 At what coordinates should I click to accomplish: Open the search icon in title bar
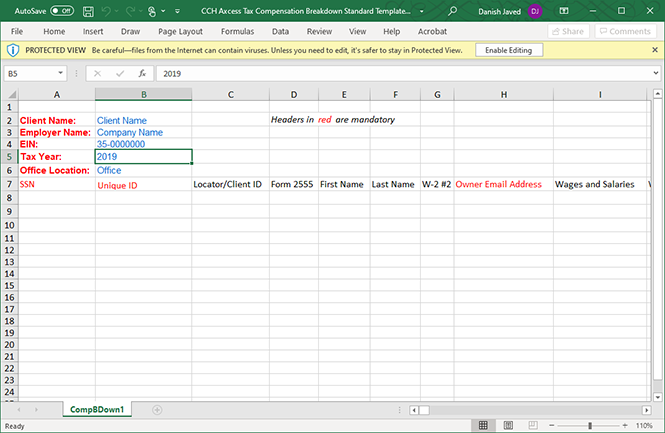pyautogui.click(x=453, y=11)
